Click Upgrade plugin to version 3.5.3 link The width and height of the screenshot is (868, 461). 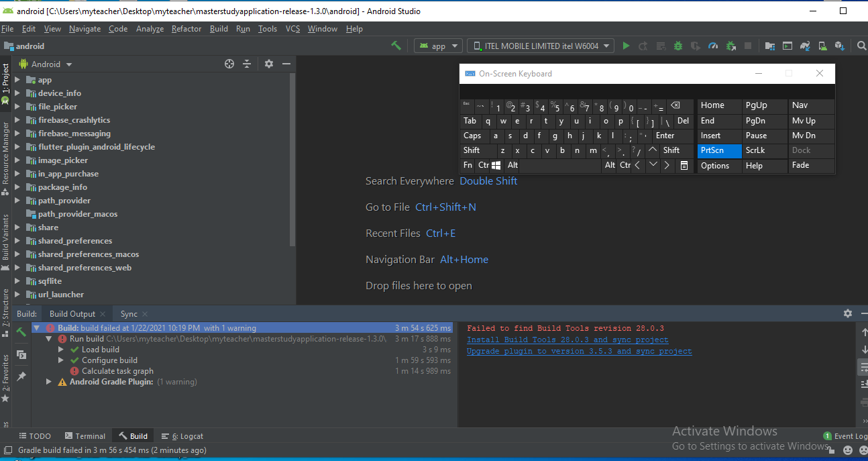[x=579, y=351]
